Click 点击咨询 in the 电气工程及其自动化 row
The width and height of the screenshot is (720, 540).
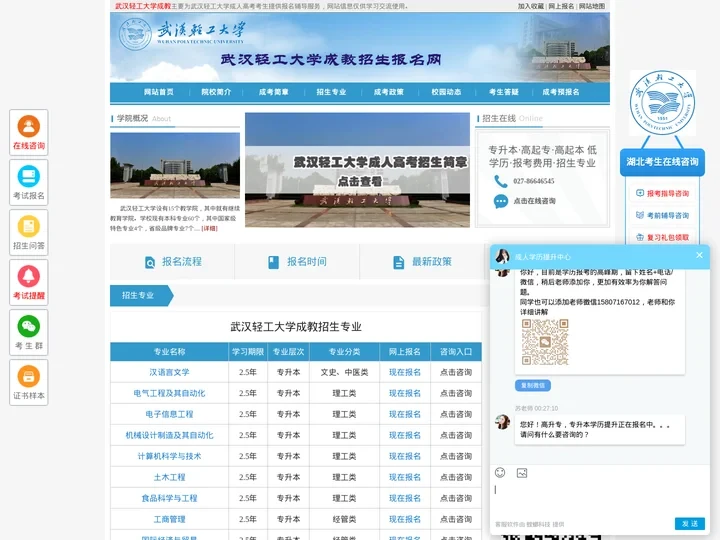[x=456, y=394]
